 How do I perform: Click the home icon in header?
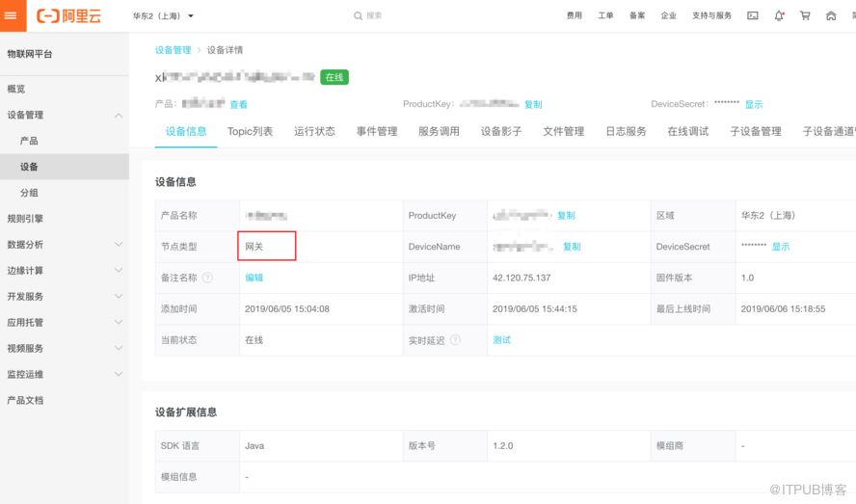coord(831,15)
